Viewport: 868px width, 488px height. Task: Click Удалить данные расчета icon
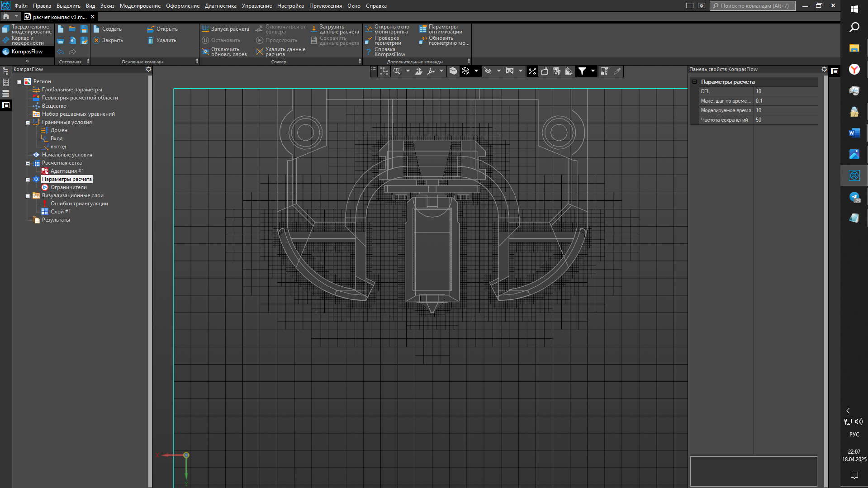click(260, 52)
